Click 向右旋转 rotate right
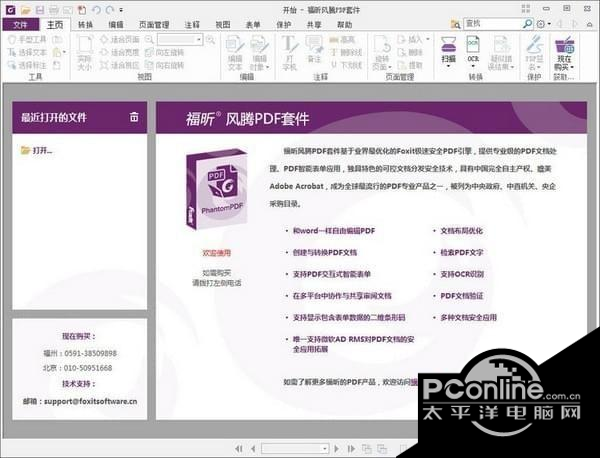 tap(165, 65)
